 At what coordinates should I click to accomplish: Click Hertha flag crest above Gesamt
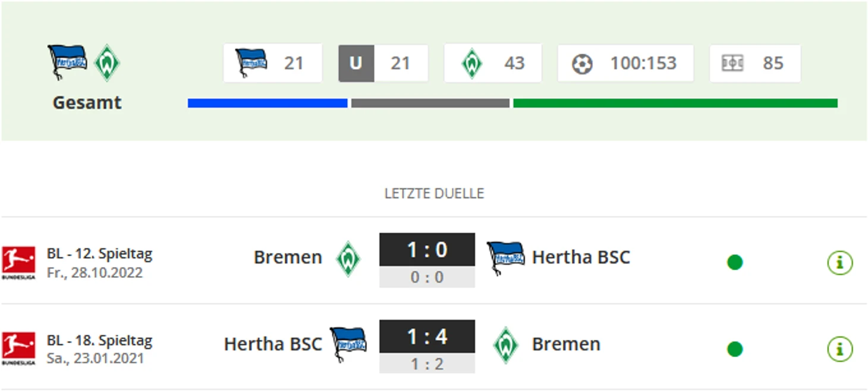coord(67,62)
